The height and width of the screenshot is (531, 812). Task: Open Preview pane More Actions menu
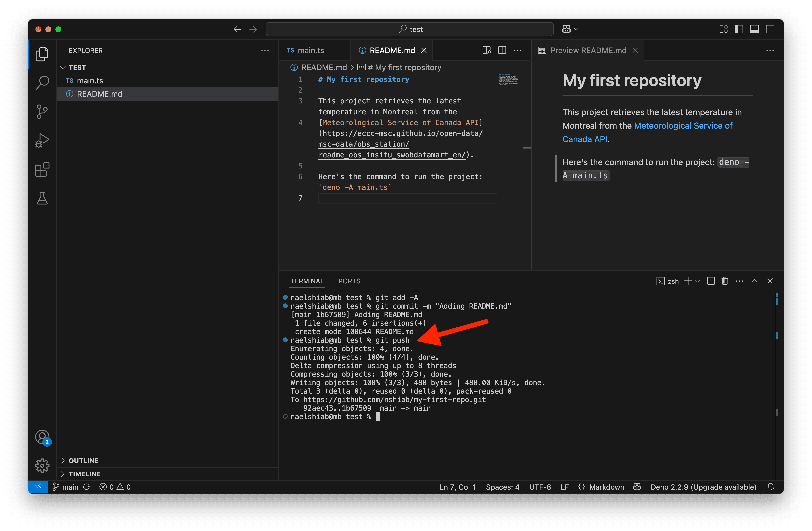click(x=770, y=50)
